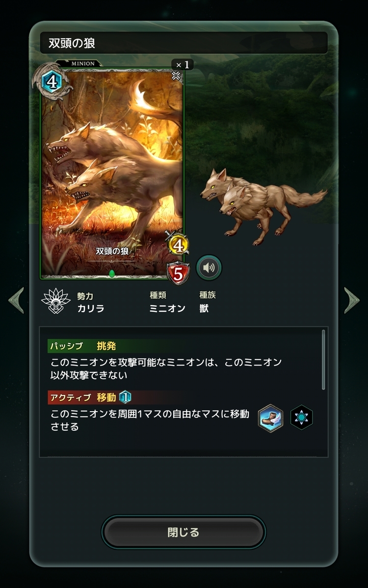Click the ability description scrollbar
The width and height of the screenshot is (368, 588).
(x=323, y=360)
